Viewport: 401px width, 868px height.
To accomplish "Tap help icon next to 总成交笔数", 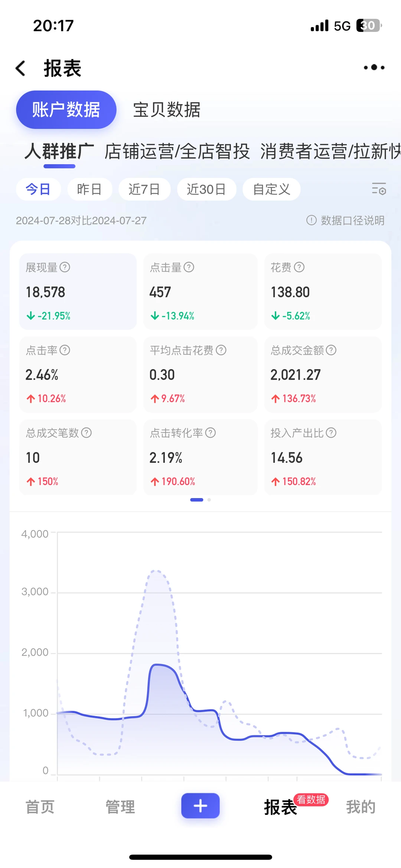I will [86, 433].
